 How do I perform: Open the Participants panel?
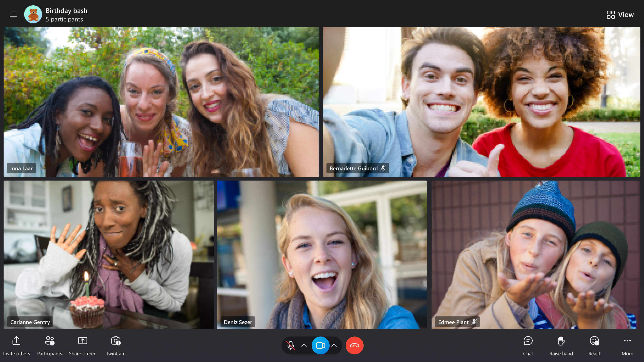pyautogui.click(x=50, y=345)
